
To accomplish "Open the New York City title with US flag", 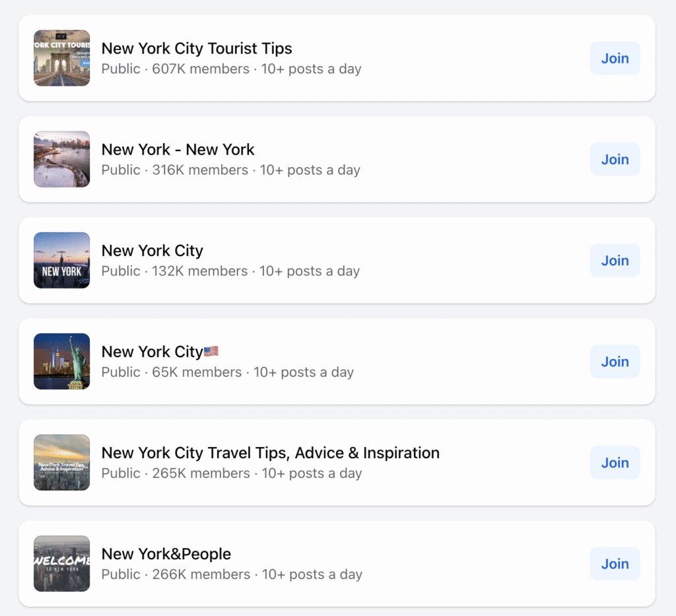I will 160,352.
